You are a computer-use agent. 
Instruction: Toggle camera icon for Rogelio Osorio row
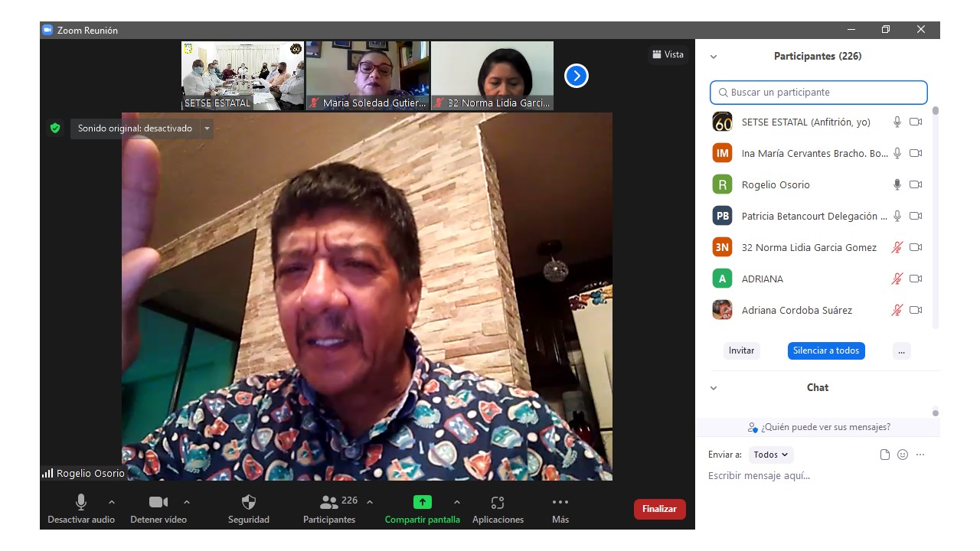[916, 184]
